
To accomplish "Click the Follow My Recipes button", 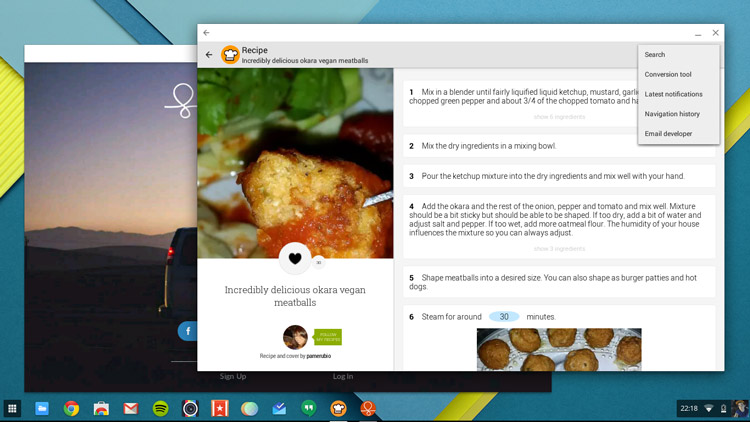I will click(327, 337).
